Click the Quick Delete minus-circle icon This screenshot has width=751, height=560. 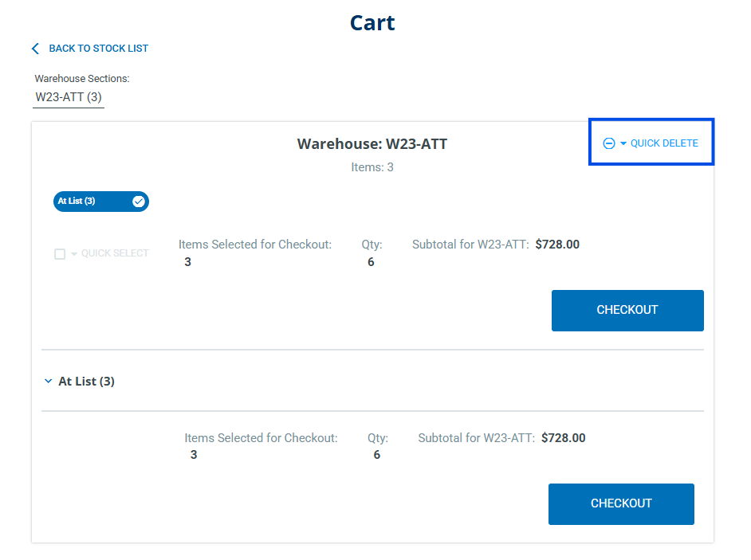pos(609,143)
